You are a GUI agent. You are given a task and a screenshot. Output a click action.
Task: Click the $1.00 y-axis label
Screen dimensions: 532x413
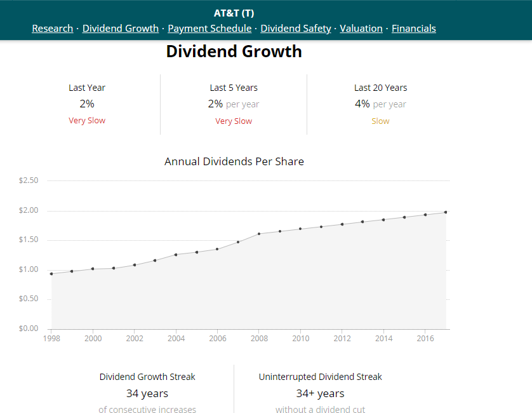coord(29,269)
